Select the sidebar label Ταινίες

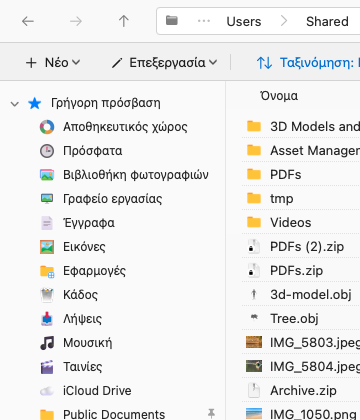[83, 367]
